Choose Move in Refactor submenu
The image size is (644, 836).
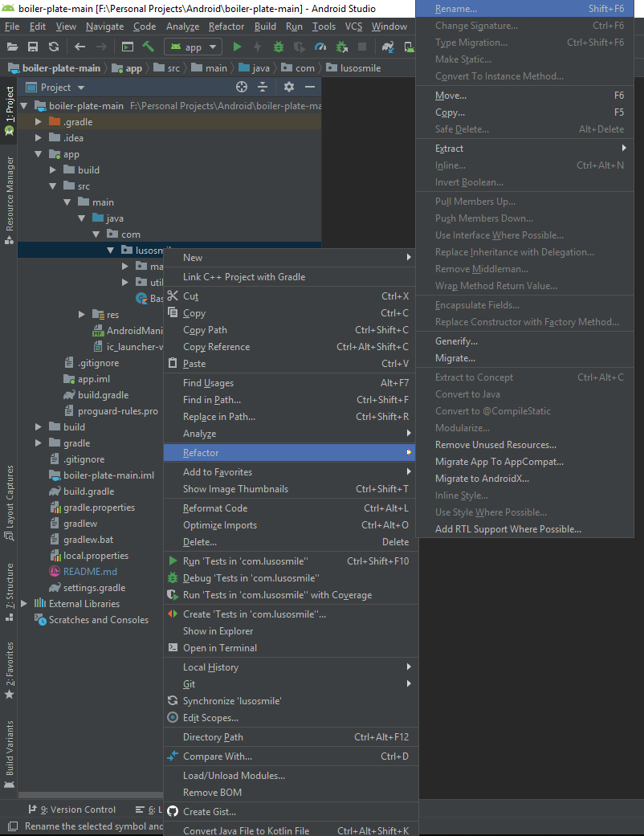click(524, 96)
